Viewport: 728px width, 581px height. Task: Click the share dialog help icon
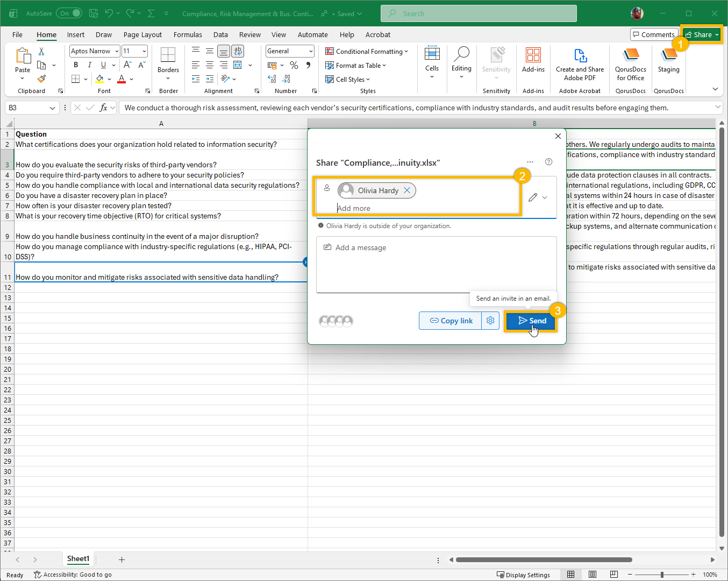coord(548,162)
